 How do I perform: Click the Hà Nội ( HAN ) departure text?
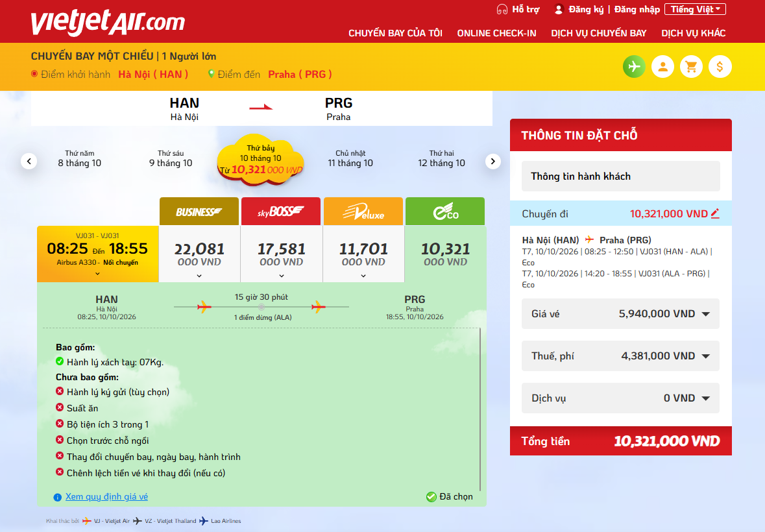[x=153, y=74]
